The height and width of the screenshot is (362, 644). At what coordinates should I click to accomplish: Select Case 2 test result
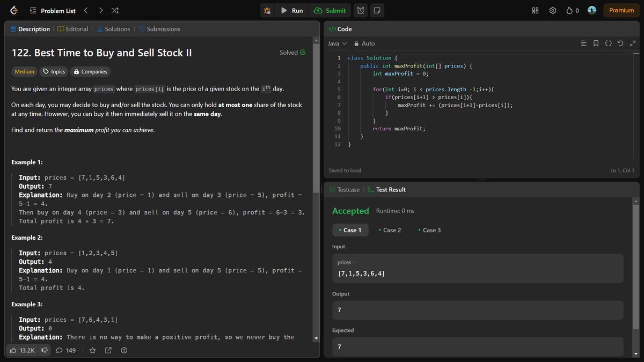pyautogui.click(x=390, y=230)
